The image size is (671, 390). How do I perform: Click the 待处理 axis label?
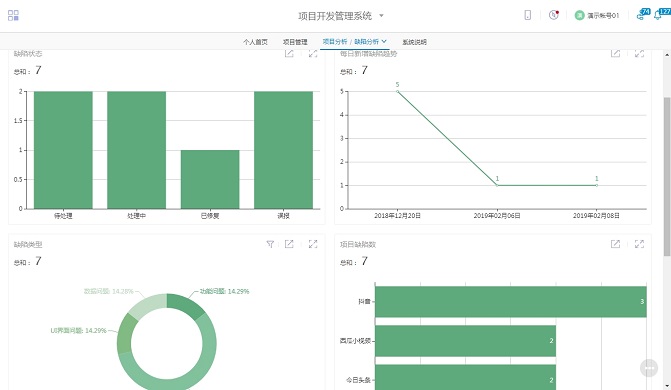click(63, 216)
